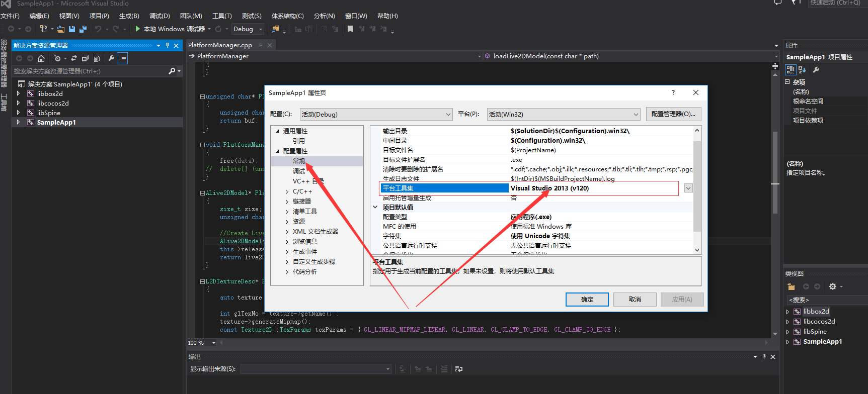Open the 文件(F) menu

click(x=10, y=16)
